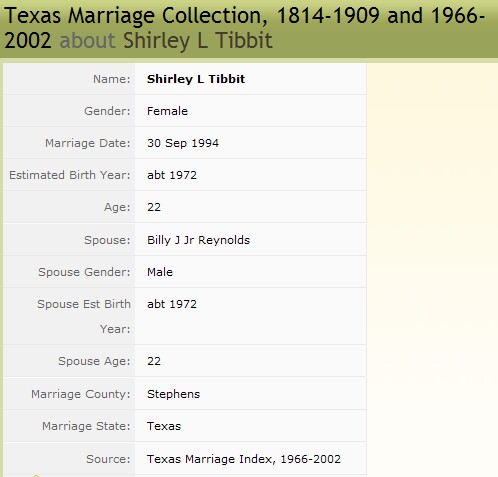Screen dimensions: 498x477
Task: Click the spouse name Billy J Jr Reynolds
Action: point(198,240)
